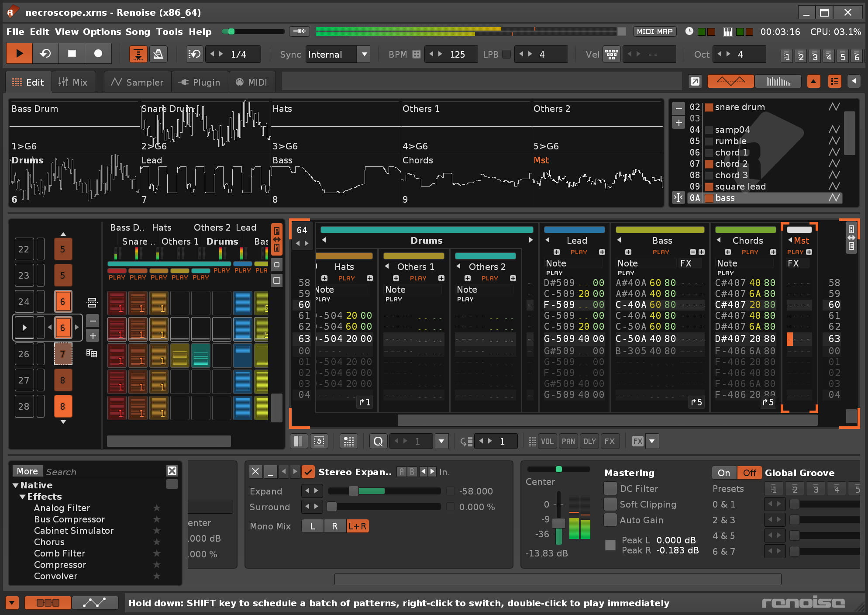Click the orange up-arrow panel toggle

(x=813, y=81)
